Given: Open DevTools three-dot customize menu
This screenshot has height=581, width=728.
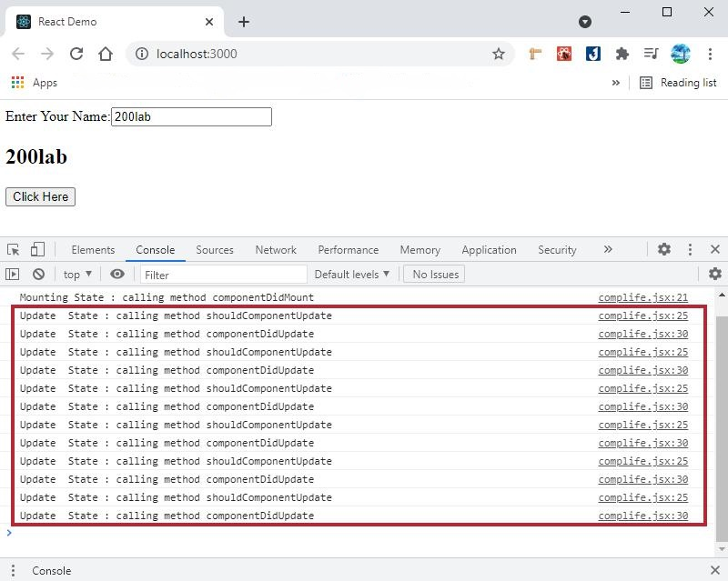Looking at the screenshot, I should tap(690, 249).
